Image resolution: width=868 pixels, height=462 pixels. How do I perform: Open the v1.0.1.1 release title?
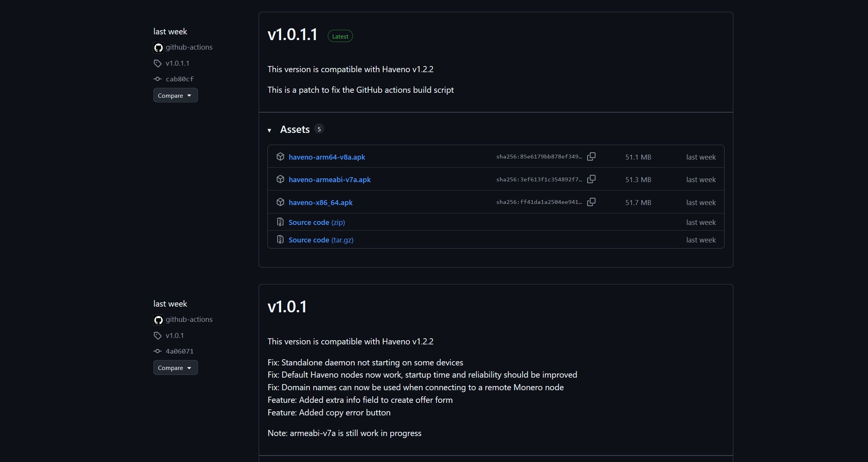(292, 35)
